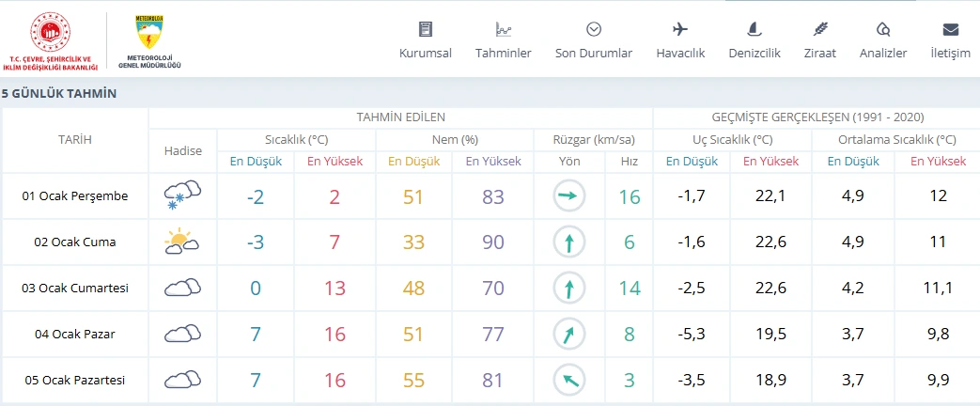Click average low 4,2 for 03 Ocak
This screenshot has height=406, width=980.
(x=854, y=289)
